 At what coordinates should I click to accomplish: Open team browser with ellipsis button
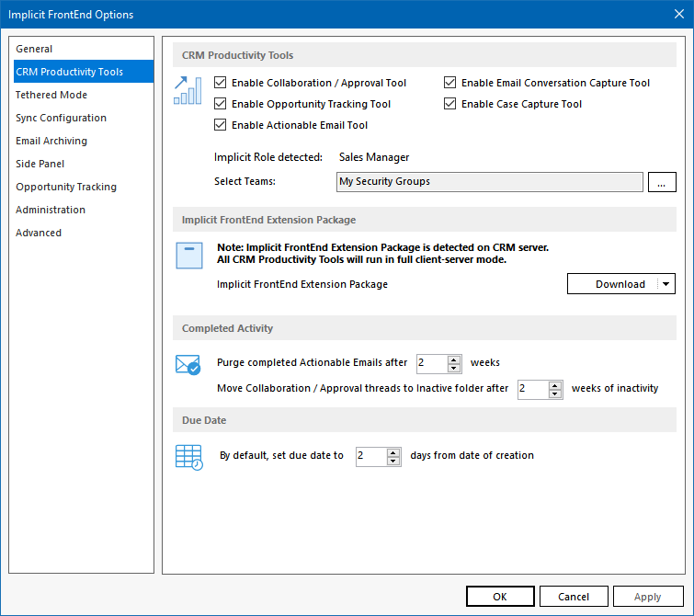[661, 182]
